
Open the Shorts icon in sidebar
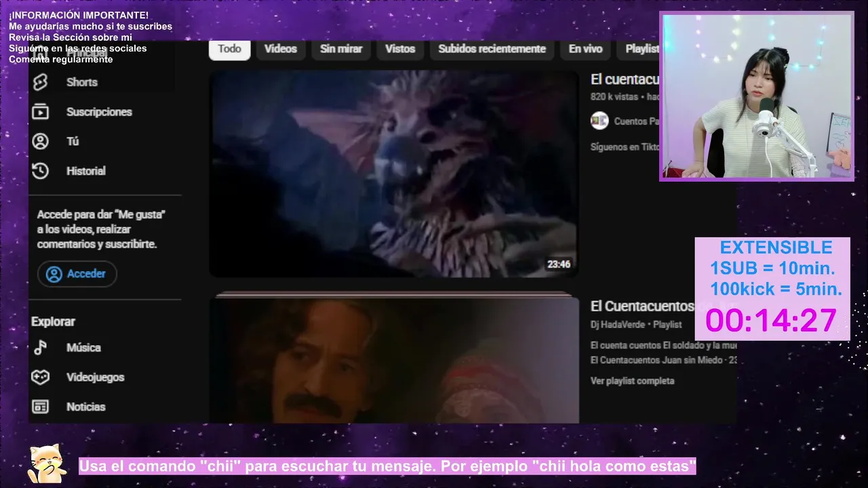click(41, 82)
